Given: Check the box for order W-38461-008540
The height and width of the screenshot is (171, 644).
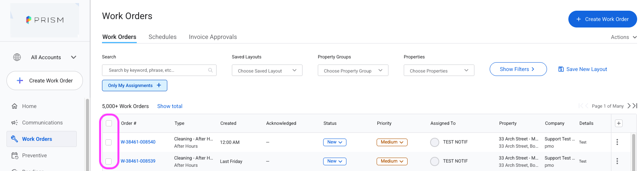Looking at the screenshot, I should click(108, 142).
